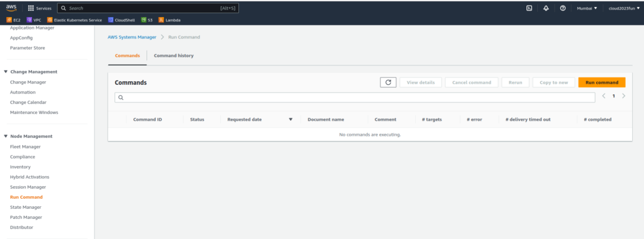Open State Manager in sidebar
Viewport: 644px width, 239px height.
click(25, 207)
